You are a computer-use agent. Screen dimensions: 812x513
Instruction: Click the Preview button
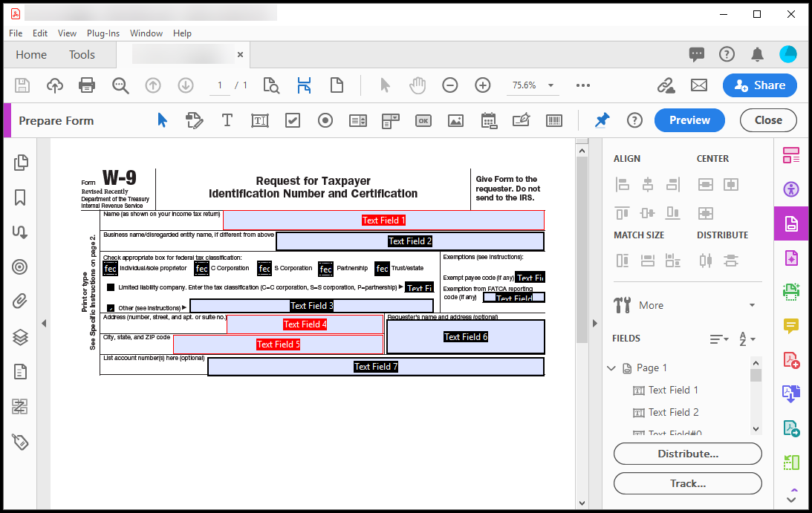[689, 120]
